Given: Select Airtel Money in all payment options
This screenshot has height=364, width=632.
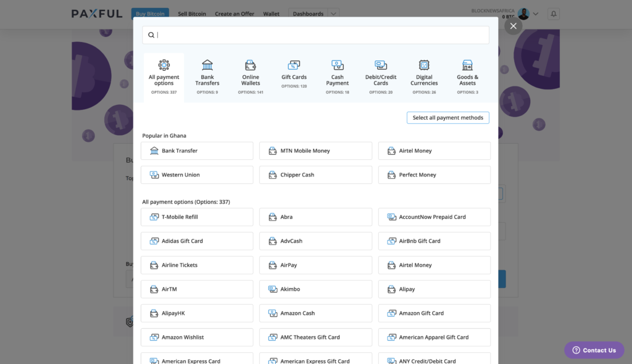Looking at the screenshot, I should [x=434, y=265].
